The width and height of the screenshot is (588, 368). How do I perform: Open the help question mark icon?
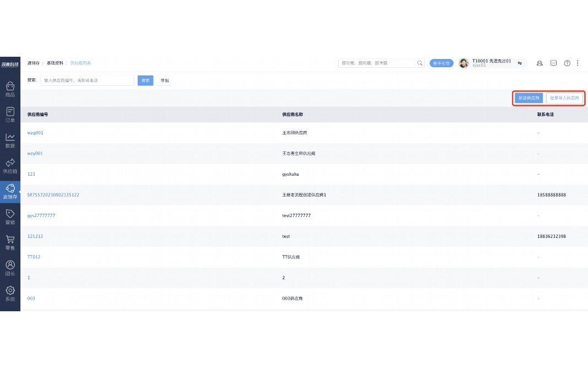pos(567,63)
